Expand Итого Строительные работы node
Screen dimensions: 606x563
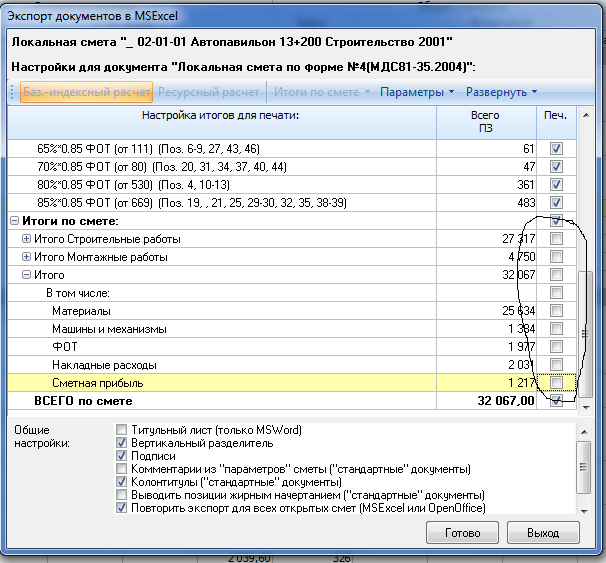[x=26, y=239]
